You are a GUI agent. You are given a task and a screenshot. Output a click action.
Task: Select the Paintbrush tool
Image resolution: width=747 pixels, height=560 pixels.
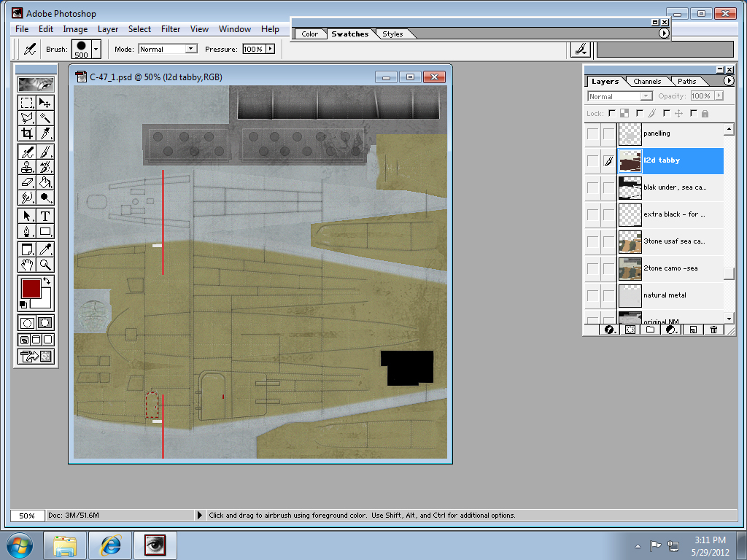tap(44, 152)
